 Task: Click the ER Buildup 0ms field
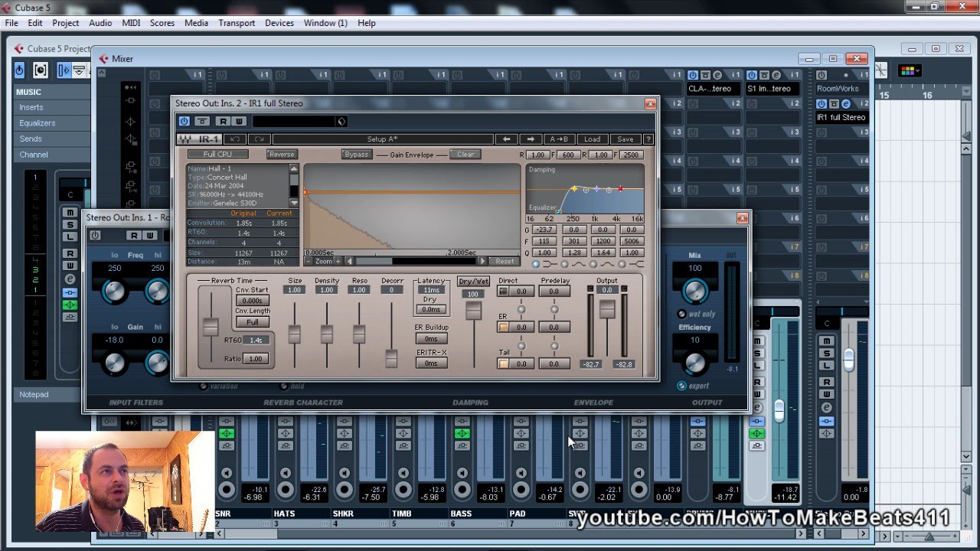(431, 339)
